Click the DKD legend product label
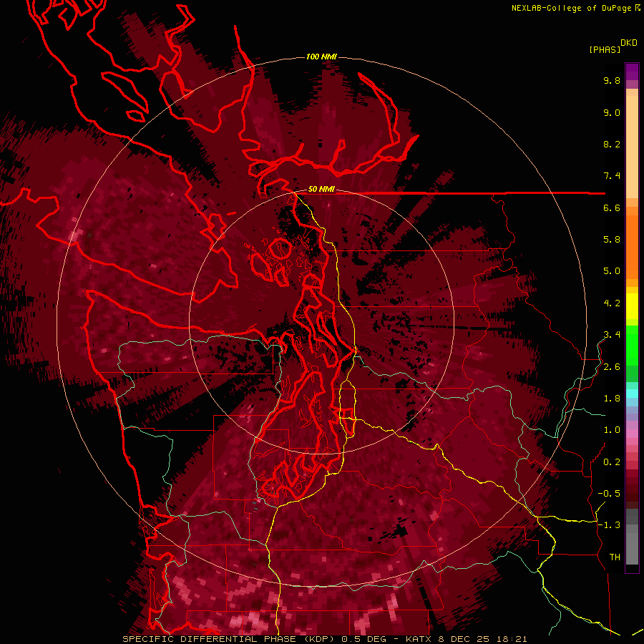 [629, 43]
